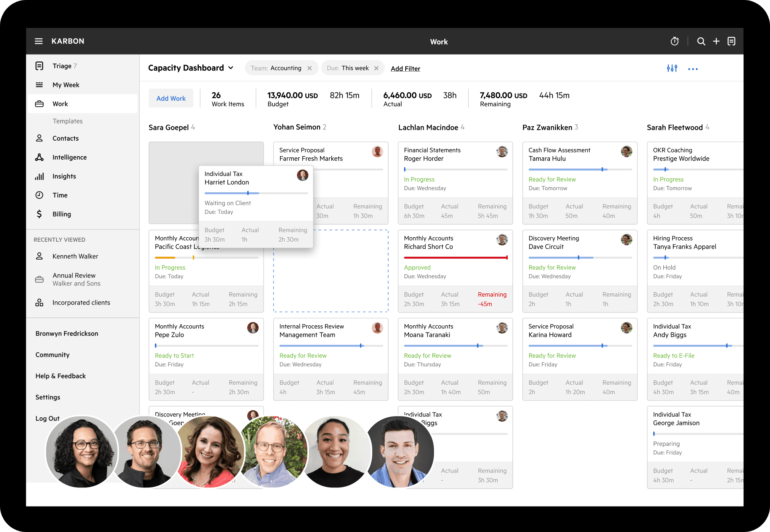The width and height of the screenshot is (770, 532).
Task: Open the ellipsis more options menu
Action: 693,68
